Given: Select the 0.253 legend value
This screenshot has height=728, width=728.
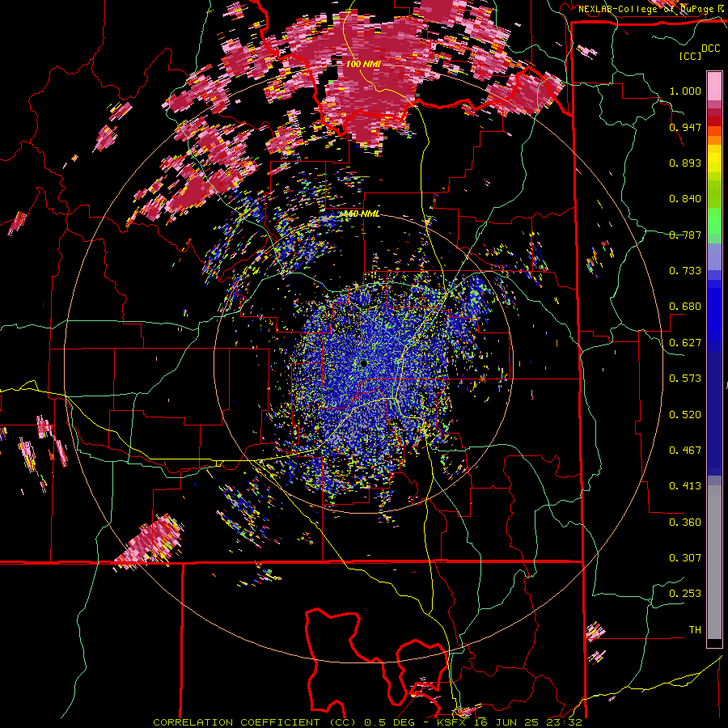Looking at the screenshot, I should (685, 594).
